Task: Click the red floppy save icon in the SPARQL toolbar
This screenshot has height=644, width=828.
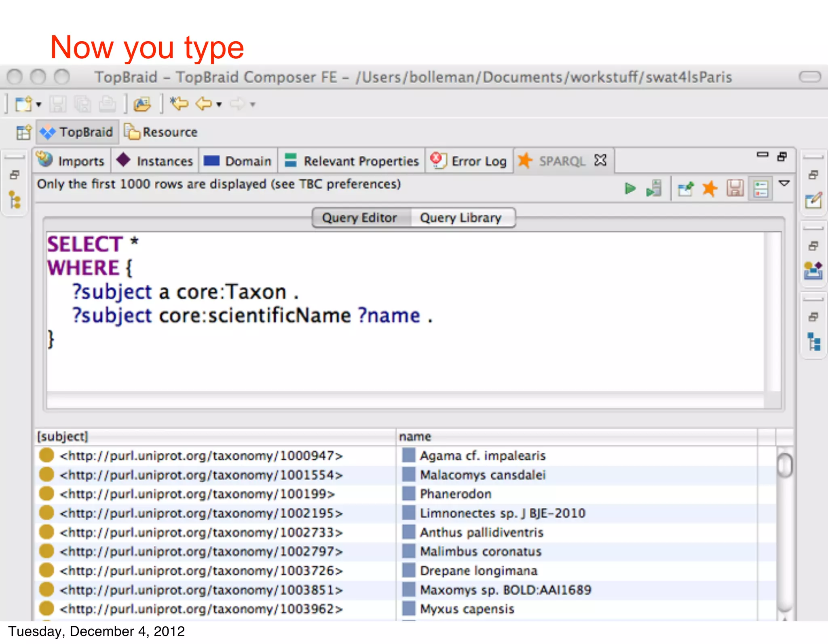Action: click(735, 189)
